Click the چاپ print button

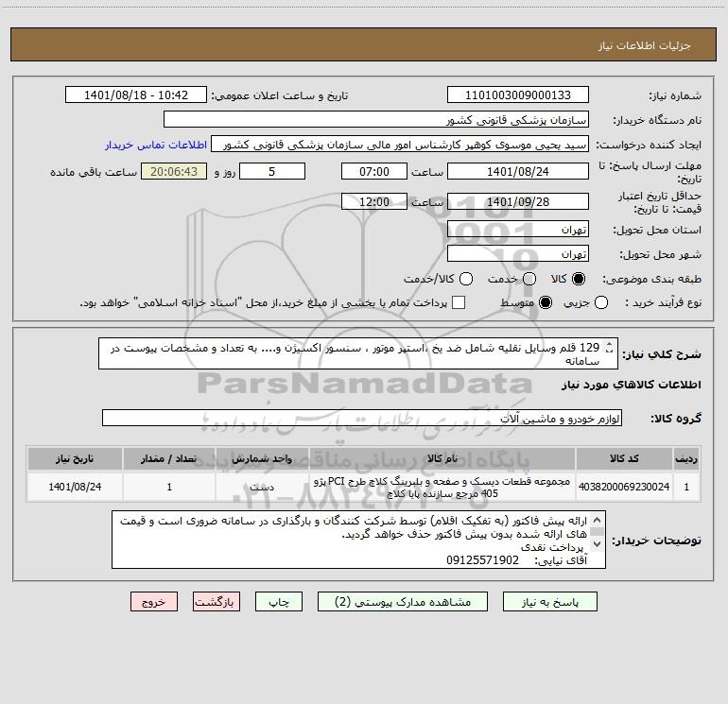(x=279, y=602)
